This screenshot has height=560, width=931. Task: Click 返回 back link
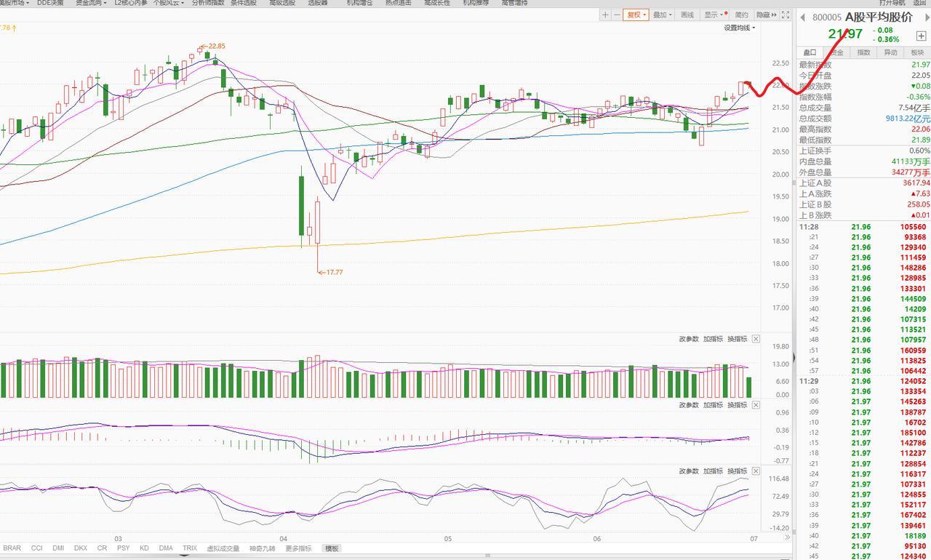pos(919,3)
